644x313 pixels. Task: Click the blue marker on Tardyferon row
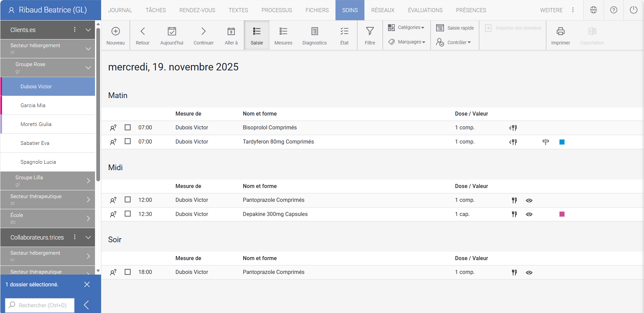tap(562, 142)
